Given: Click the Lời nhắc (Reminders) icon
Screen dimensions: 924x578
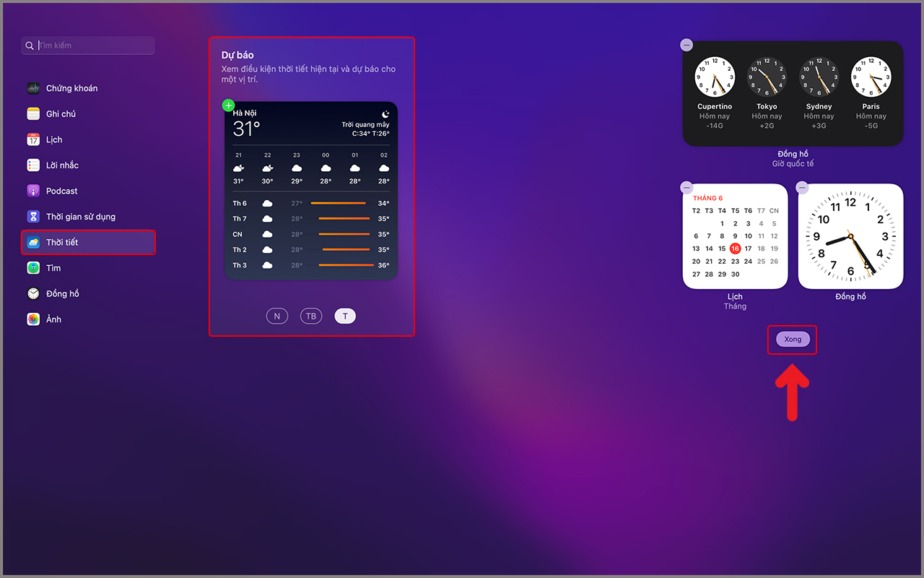Looking at the screenshot, I should [33, 165].
